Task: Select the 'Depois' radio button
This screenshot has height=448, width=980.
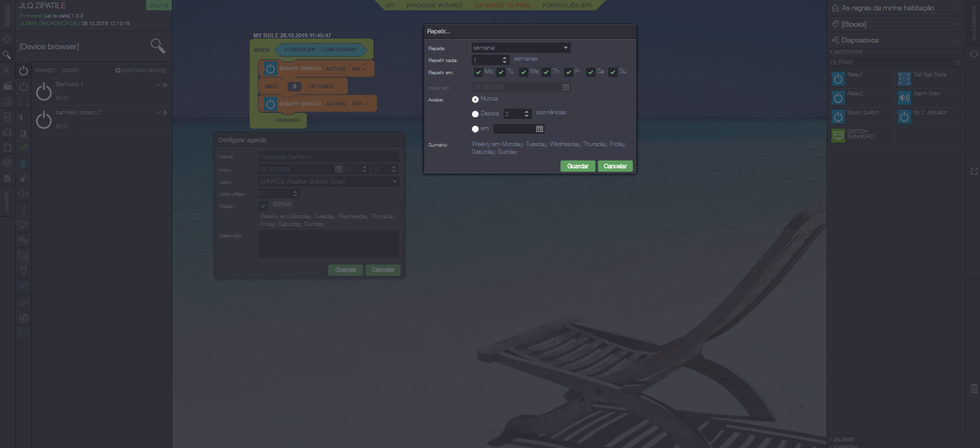Action: coord(475,114)
